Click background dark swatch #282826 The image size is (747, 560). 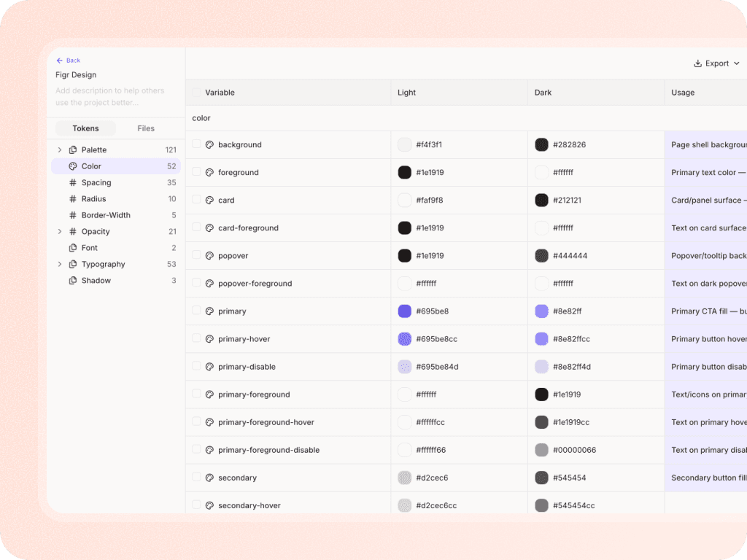coord(542,145)
